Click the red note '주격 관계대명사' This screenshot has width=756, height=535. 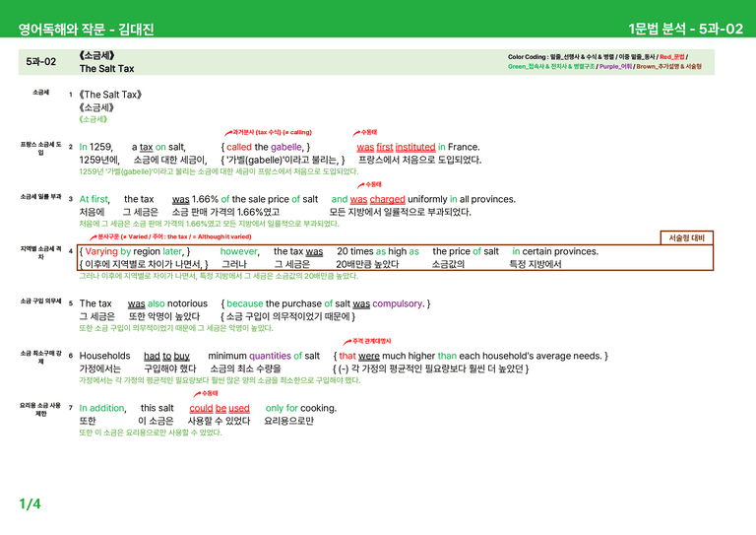click(372, 341)
